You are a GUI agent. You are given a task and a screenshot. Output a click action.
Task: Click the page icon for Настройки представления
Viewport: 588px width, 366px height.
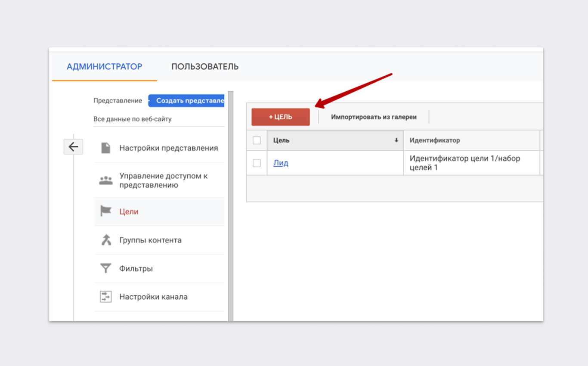coord(105,148)
